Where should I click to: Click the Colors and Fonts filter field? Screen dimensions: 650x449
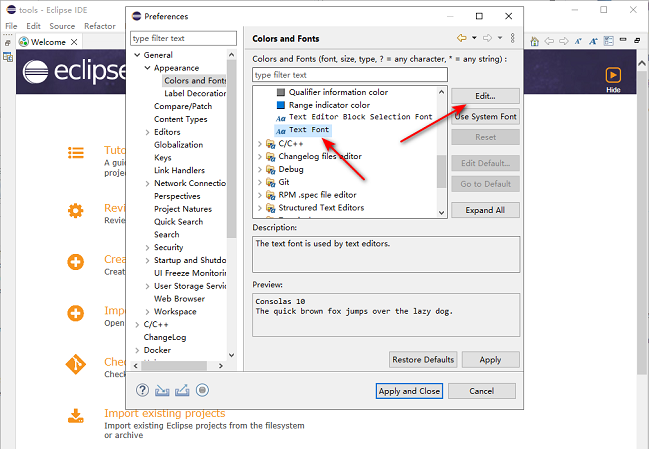(x=349, y=75)
